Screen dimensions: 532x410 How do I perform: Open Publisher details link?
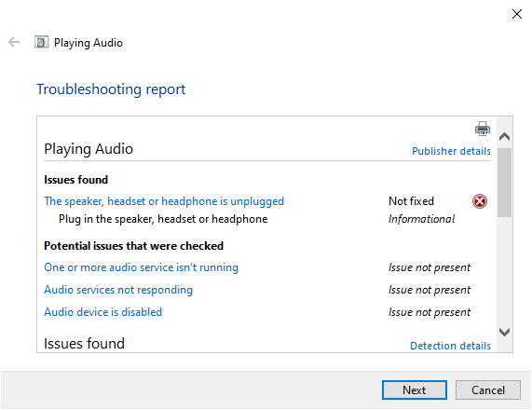451,151
